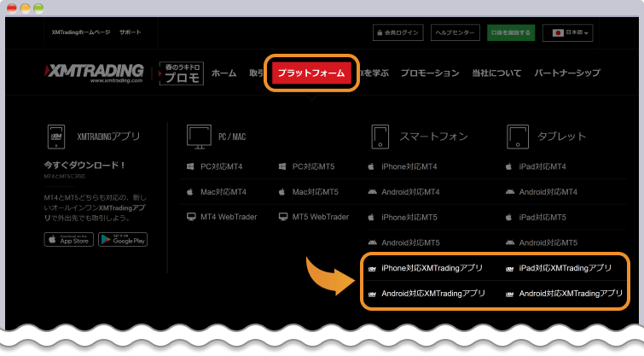Open Android対応MT4 under タブレット
This screenshot has width=644, height=356.
pos(548,192)
